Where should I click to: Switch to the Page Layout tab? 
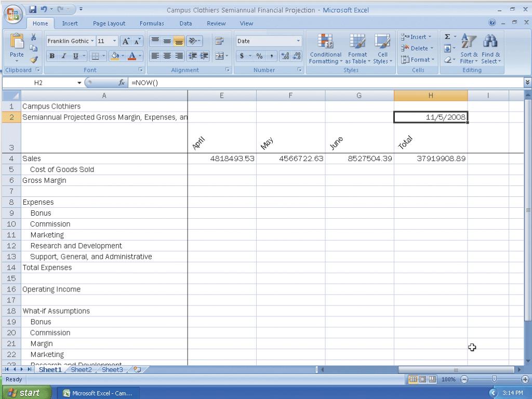[109, 23]
